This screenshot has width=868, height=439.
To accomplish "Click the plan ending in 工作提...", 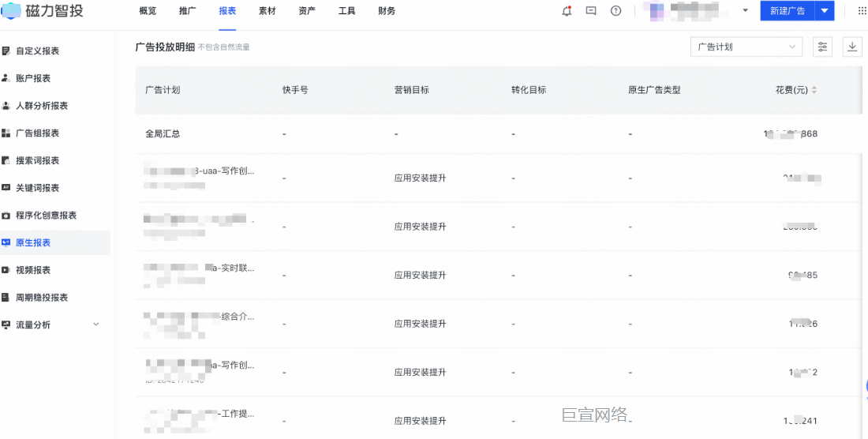I will [200, 414].
